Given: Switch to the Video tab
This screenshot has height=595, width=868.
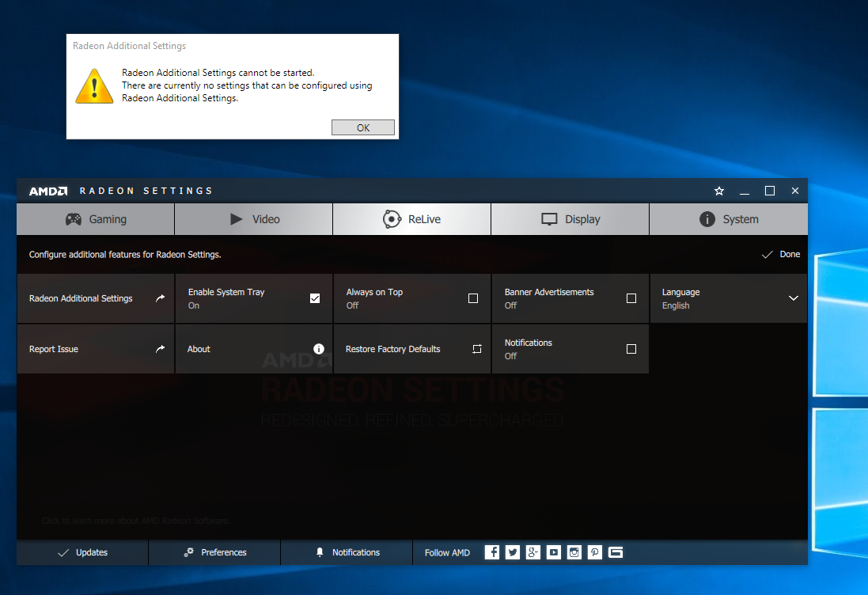Looking at the screenshot, I should point(254,219).
